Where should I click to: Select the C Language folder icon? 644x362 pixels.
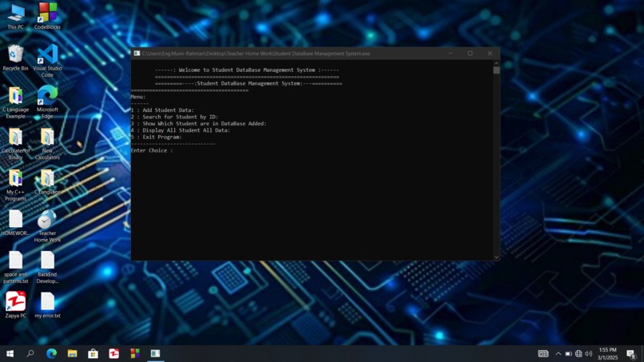coord(47,181)
